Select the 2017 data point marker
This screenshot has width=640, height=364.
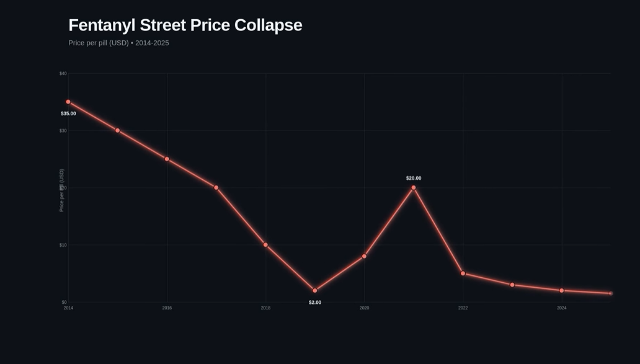coord(216,187)
